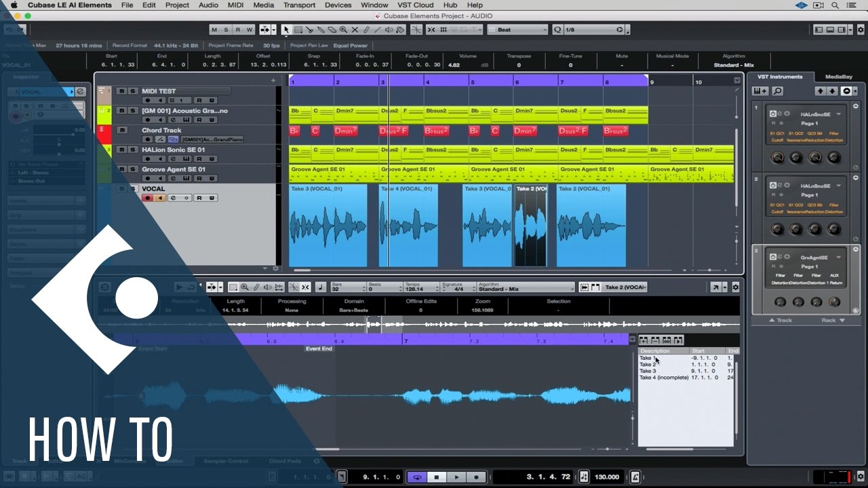The width and height of the screenshot is (868, 488).
Task: Open the Transport menu
Action: 299,5
